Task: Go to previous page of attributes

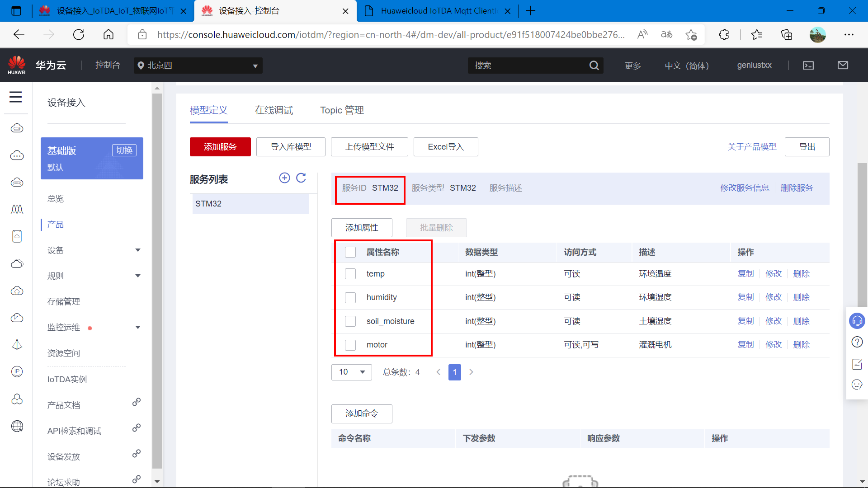Action: pyautogui.click(x=438, y=372)
